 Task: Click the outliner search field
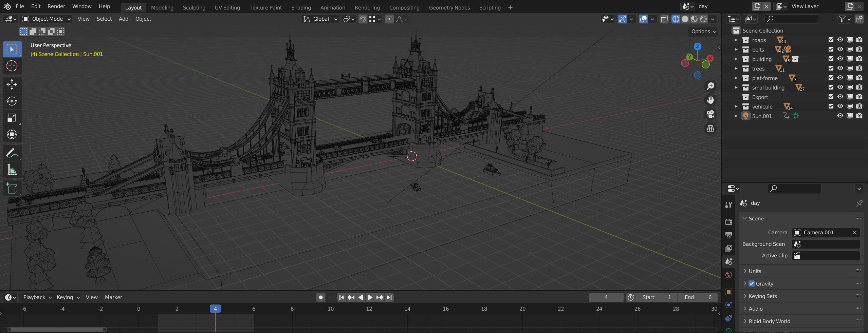point(791,19)
